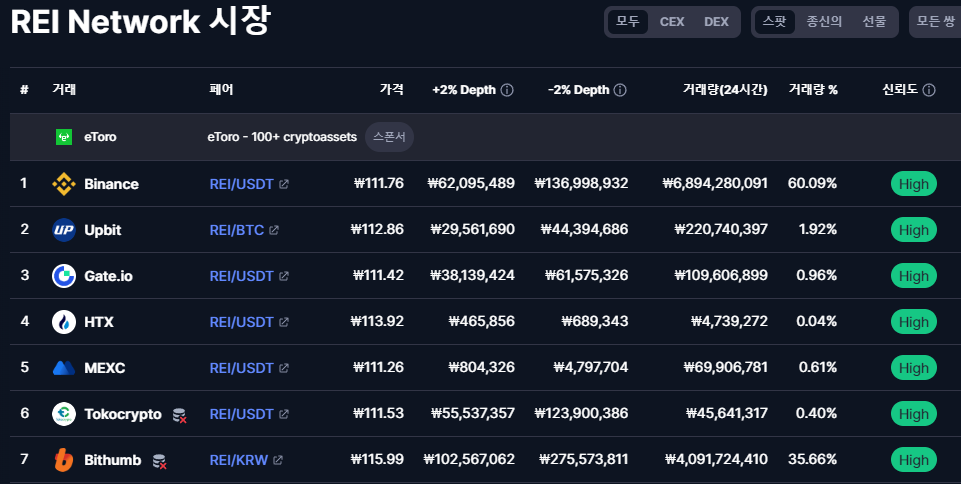
Task: Click the Gate.io exchange logo icon
Action: pyautogui.click(x=64, y=276)
